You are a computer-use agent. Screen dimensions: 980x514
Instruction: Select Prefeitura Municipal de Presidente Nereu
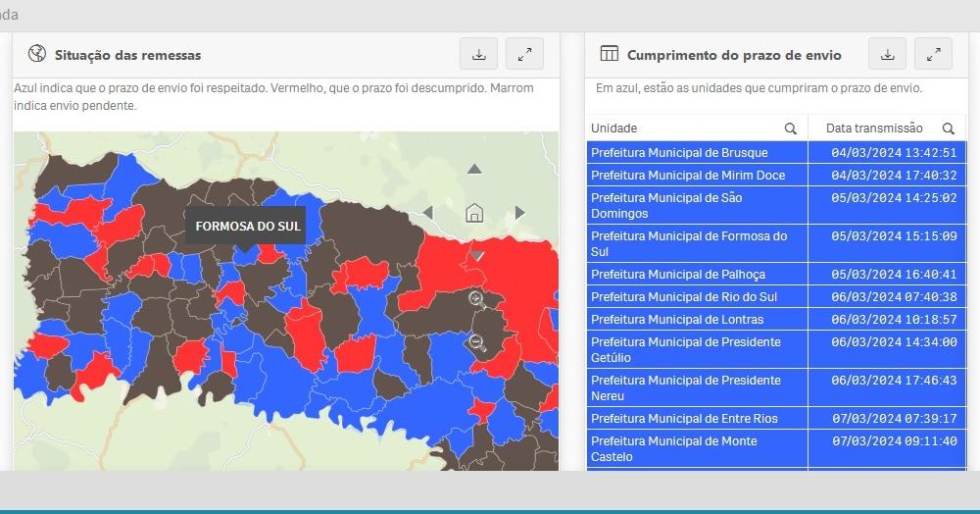(697, 387)
